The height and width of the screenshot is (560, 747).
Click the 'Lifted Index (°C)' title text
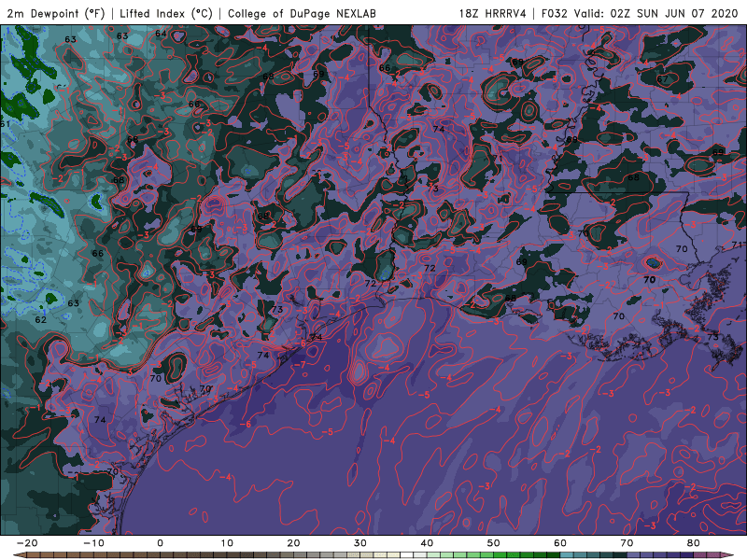166,13
